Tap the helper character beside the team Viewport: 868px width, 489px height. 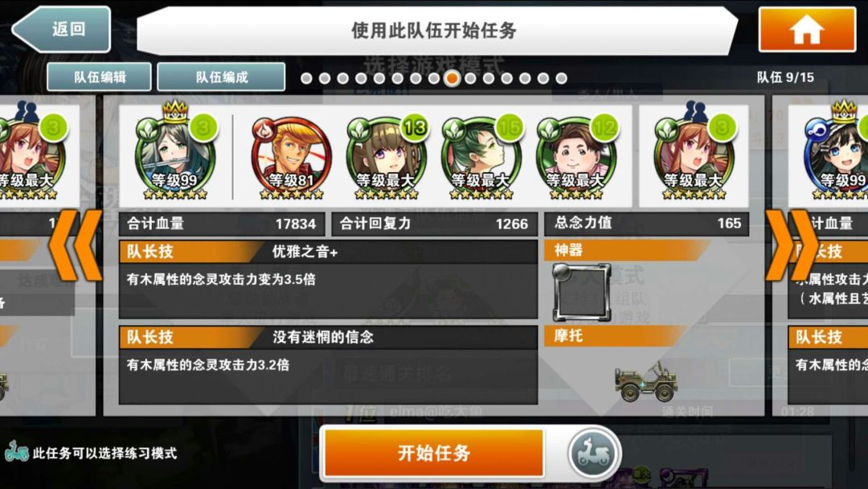pyautogui.click(x=694, y=154)
